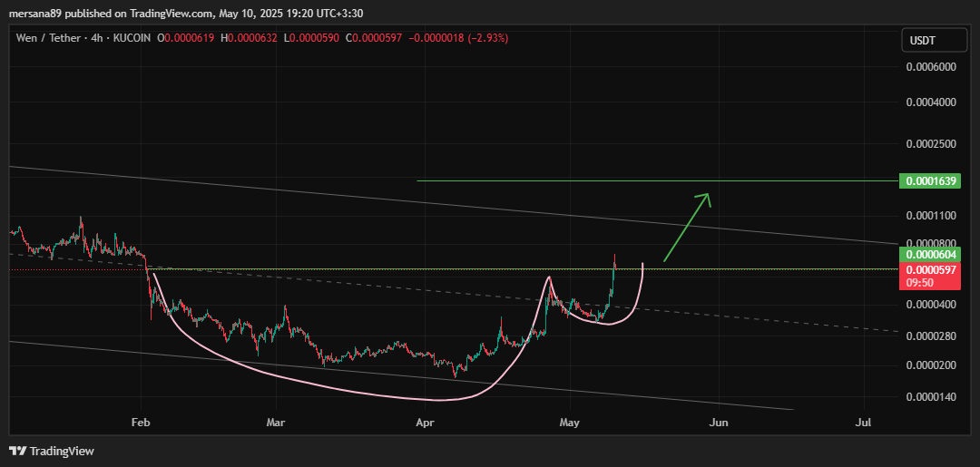980x467 pixels.
Task: Click the high value H0.0000632
Action: pos(249,38)
